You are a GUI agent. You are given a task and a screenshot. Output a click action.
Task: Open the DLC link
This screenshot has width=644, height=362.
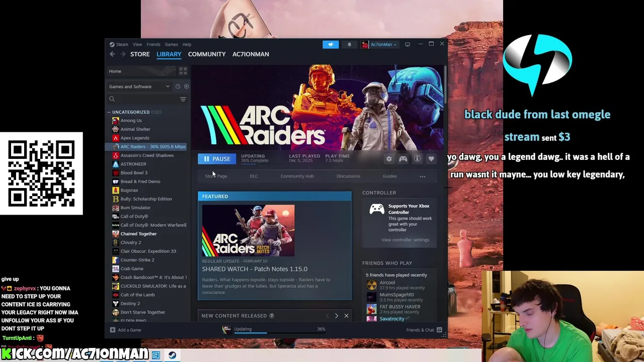254,176
